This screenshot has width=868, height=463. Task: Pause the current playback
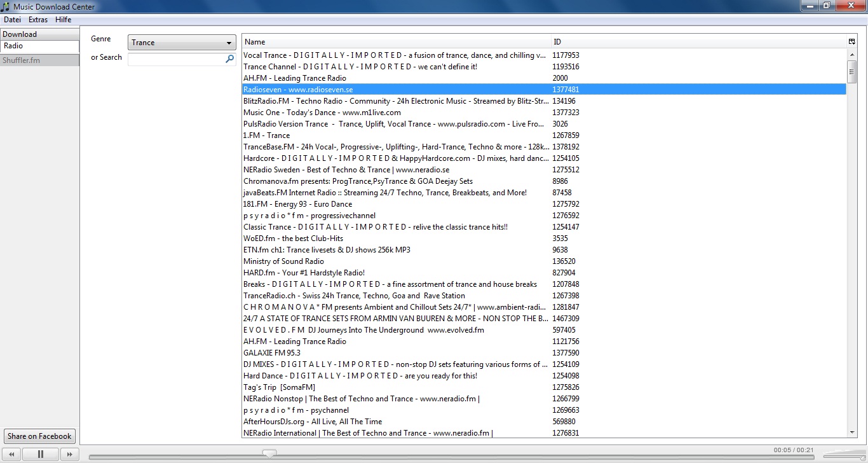tap(41, 454)
